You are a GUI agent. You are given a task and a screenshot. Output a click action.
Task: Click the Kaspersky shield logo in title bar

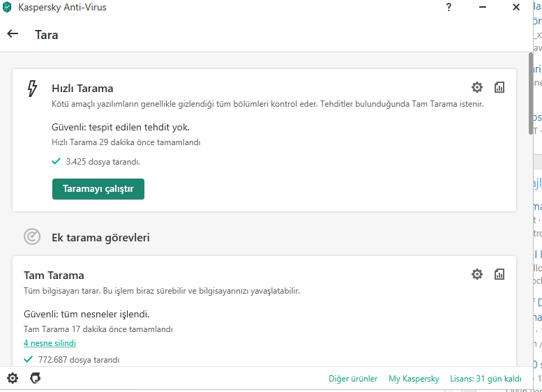(x=7, y=7)
